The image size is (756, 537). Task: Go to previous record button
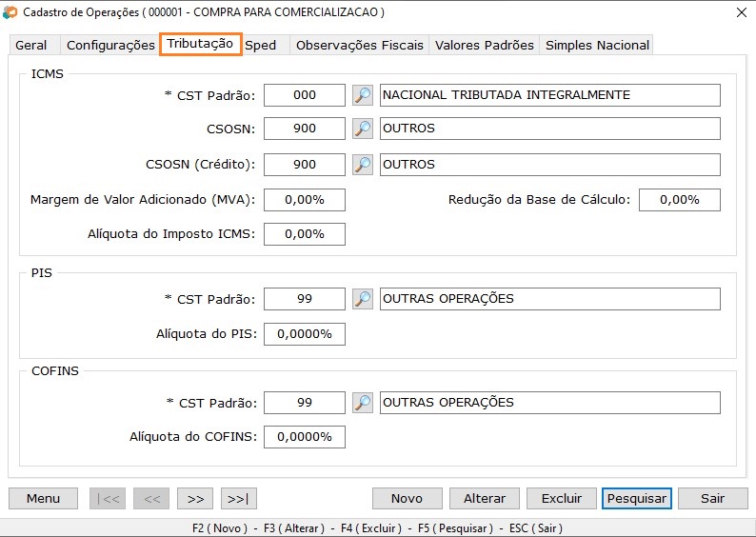coord(151,498)
